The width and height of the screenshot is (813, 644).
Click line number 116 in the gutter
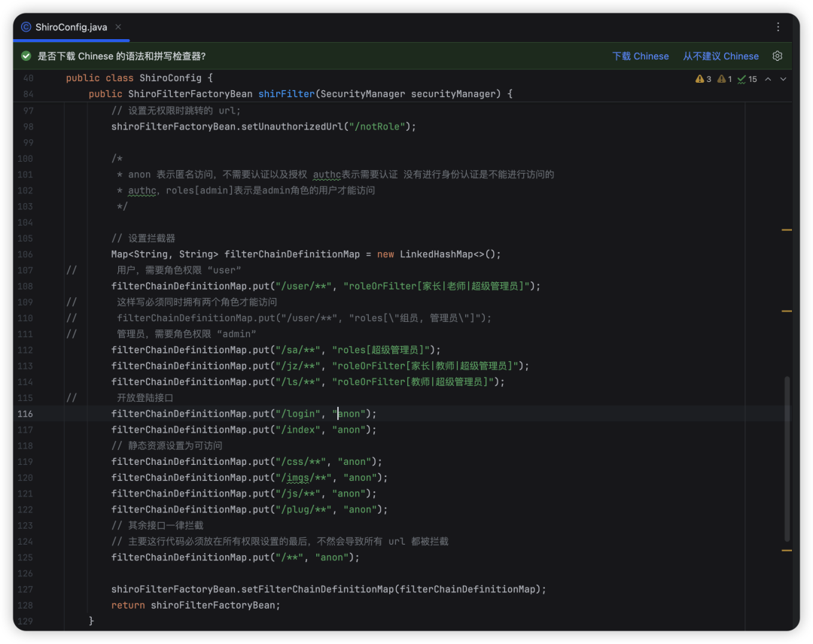pos(26,414)
